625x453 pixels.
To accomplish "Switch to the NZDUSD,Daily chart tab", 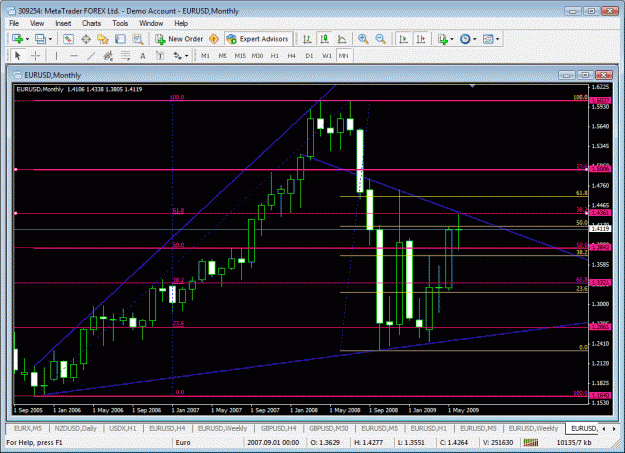I will [x=76, y=429].
